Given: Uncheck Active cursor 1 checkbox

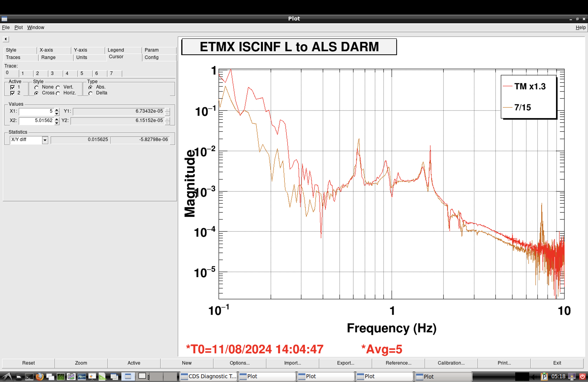Looking at the screenshot, I should (13, 87).
